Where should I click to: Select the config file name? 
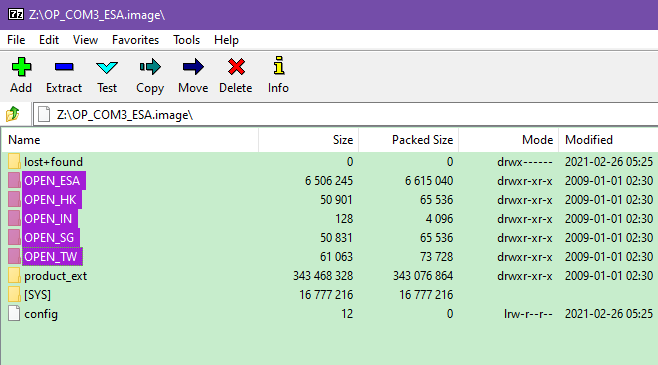point(41,313)
